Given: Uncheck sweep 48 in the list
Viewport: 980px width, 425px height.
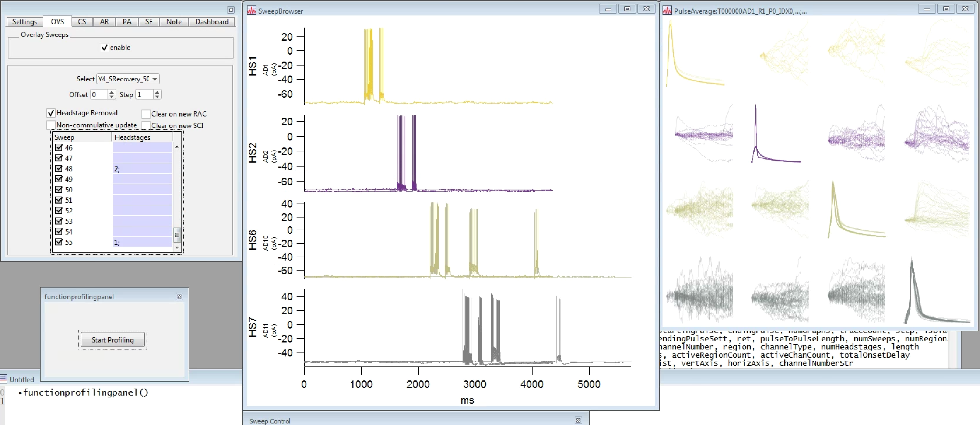Looking at the screenshot, I should (58, 168).
